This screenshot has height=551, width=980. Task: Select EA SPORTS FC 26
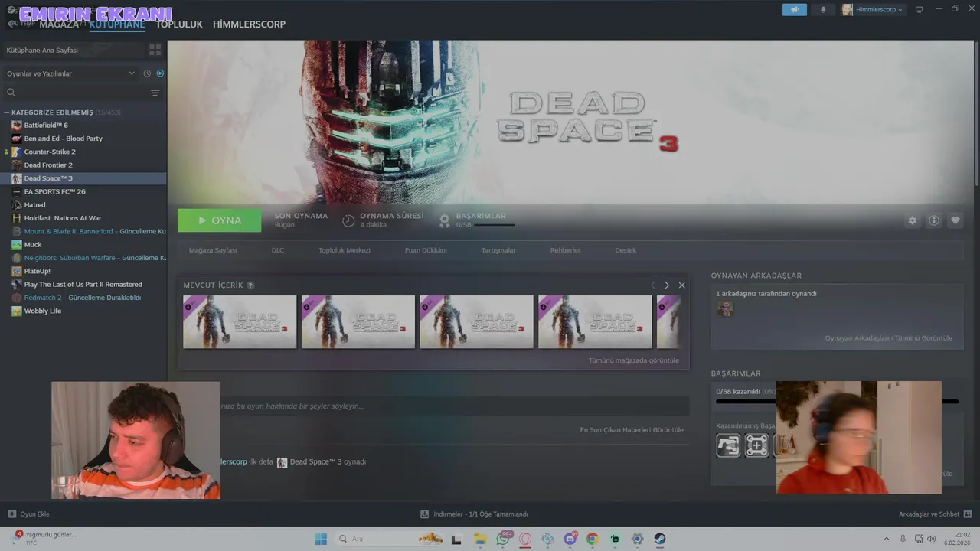coord(54,191)
